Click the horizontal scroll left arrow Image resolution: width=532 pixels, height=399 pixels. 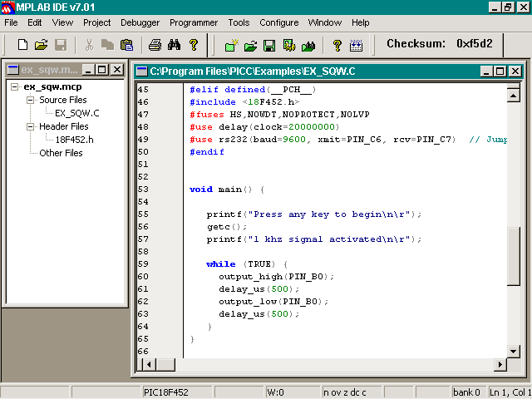point(149,365)
